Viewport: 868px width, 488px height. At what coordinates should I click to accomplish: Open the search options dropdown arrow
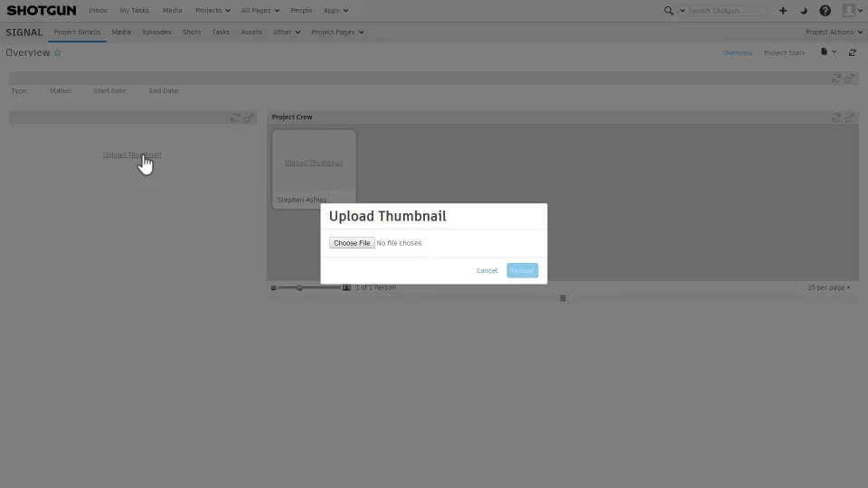[682, 11]
